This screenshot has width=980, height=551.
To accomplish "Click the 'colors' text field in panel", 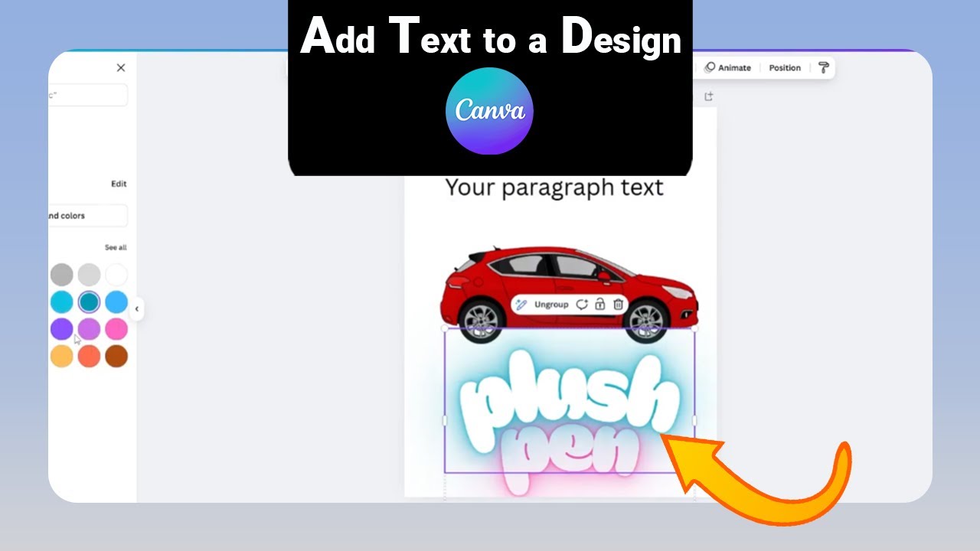I will pos(88,216).
